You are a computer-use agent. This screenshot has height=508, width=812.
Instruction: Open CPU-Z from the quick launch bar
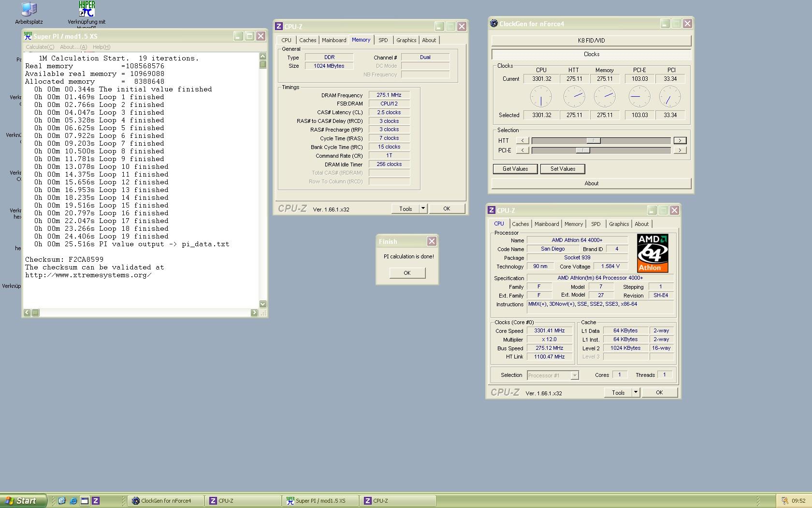pyautogui.click(x=96, y=501)
